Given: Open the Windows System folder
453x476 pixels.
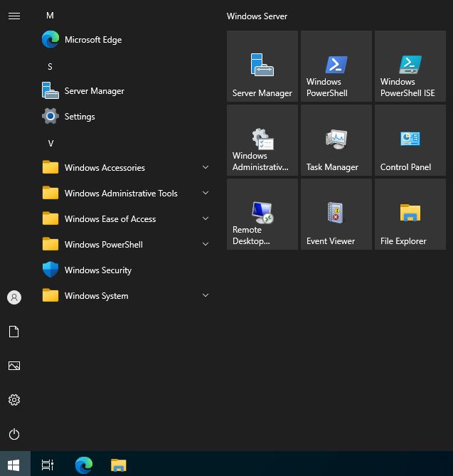Looking at the screenshot, I should [124, 296].
